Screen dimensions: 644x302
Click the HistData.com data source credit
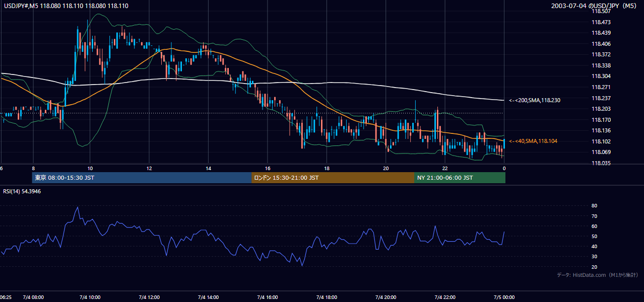click(x=598, y=275)
